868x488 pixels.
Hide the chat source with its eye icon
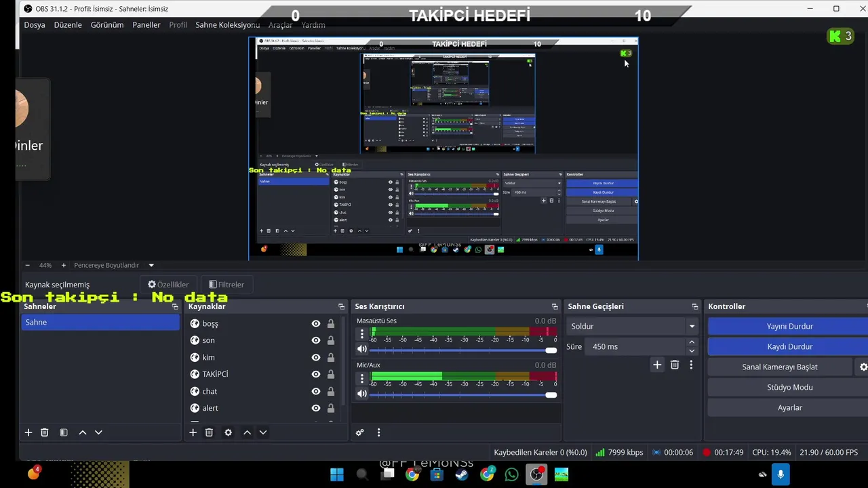[x=316, y=391]
